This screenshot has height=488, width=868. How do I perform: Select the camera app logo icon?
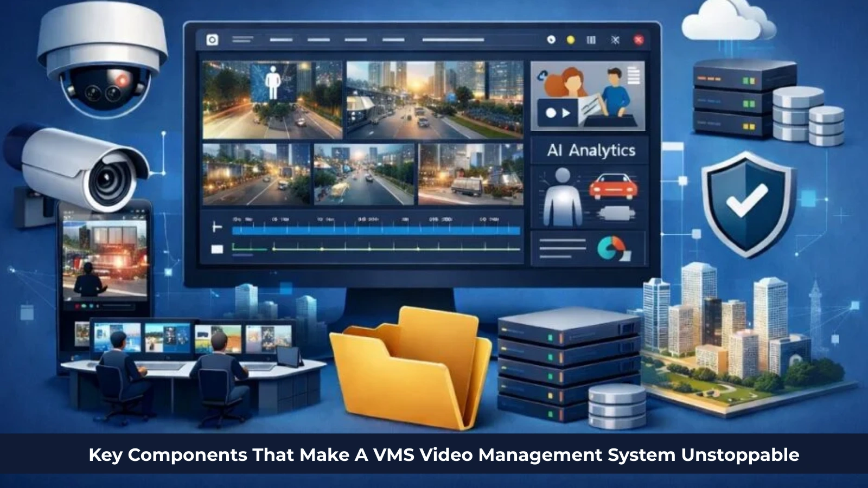212,40
